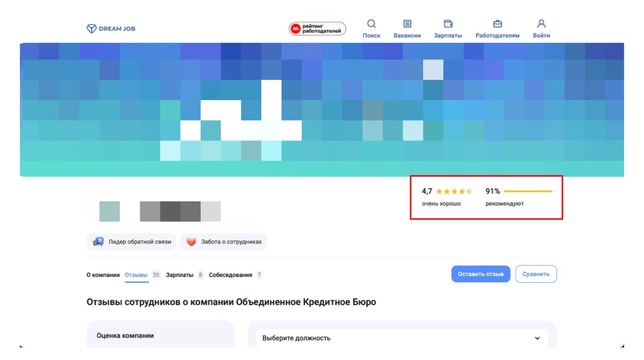Switch to the О компании tab

[103, 275]
